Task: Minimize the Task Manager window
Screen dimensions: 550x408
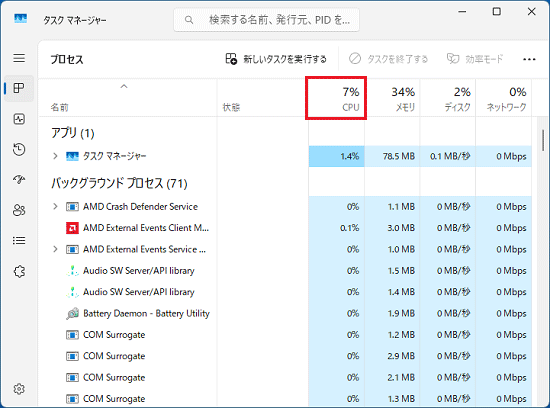Action: tap(462, 12)
